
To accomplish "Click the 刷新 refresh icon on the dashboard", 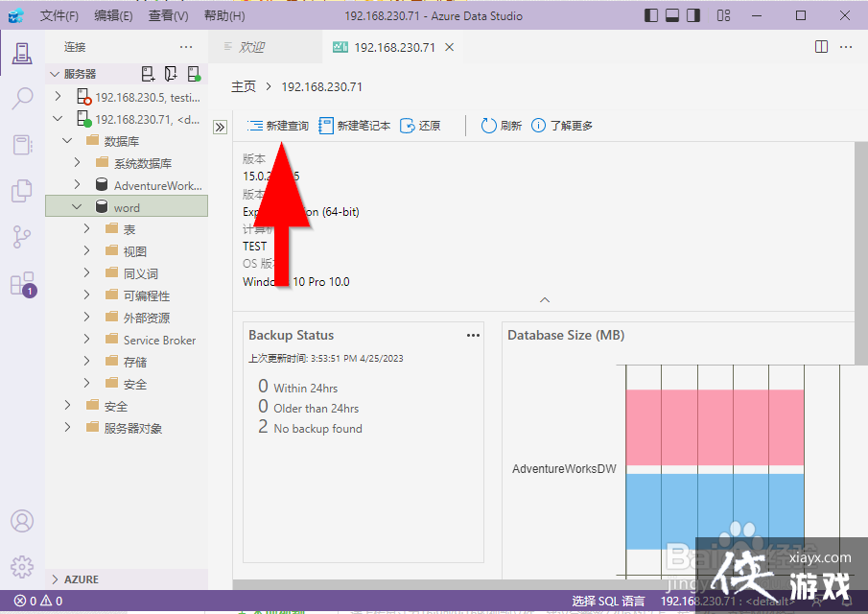I will [x=489, y=125].
